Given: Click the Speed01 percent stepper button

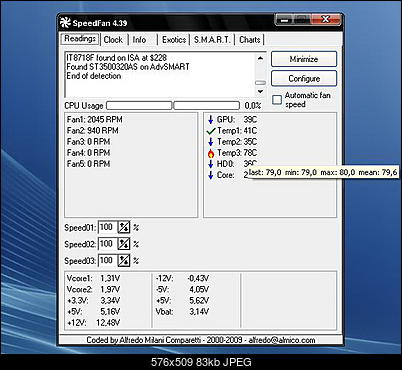Looking at the screenshot, I should [124, 228].
